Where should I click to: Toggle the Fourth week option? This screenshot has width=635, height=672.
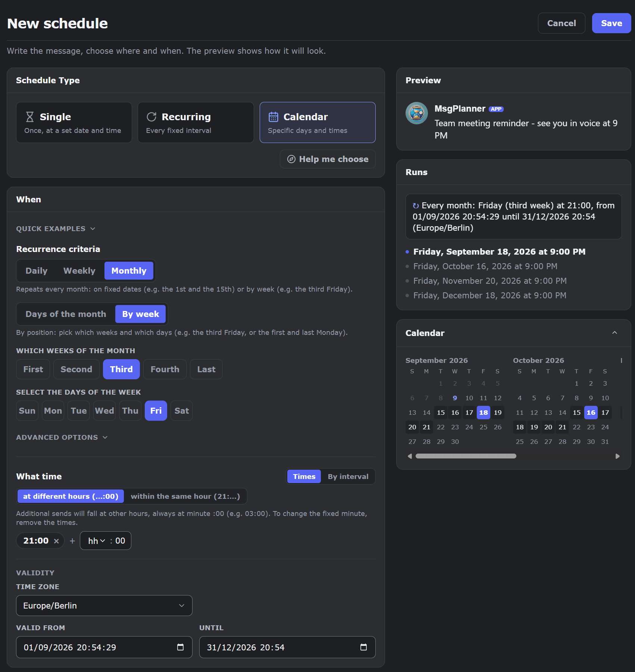165,369
